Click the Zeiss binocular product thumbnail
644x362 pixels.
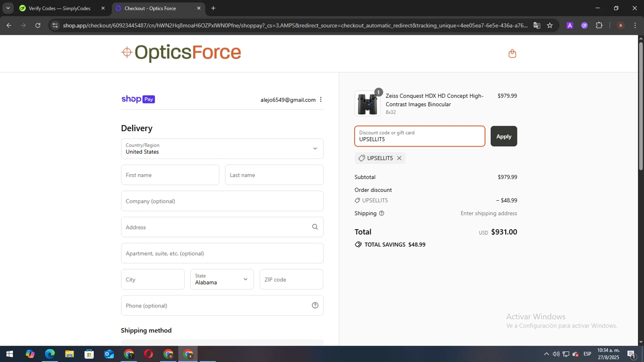368,103
